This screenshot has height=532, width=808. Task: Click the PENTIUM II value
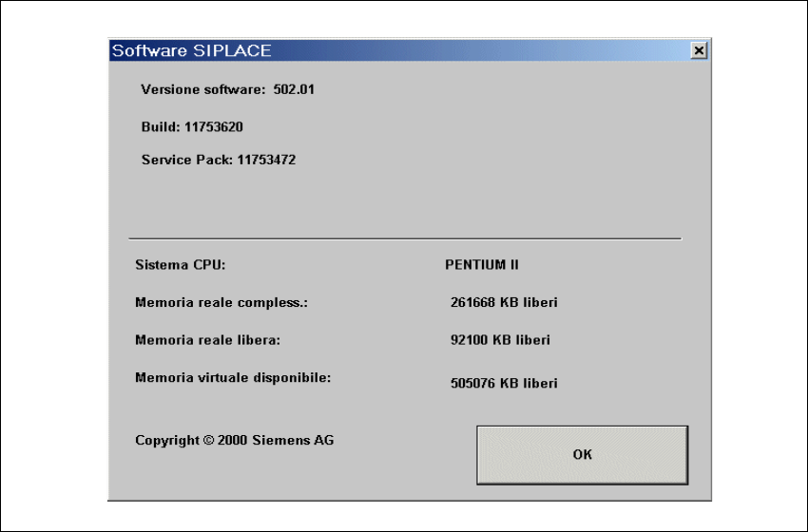coord(482,265)
